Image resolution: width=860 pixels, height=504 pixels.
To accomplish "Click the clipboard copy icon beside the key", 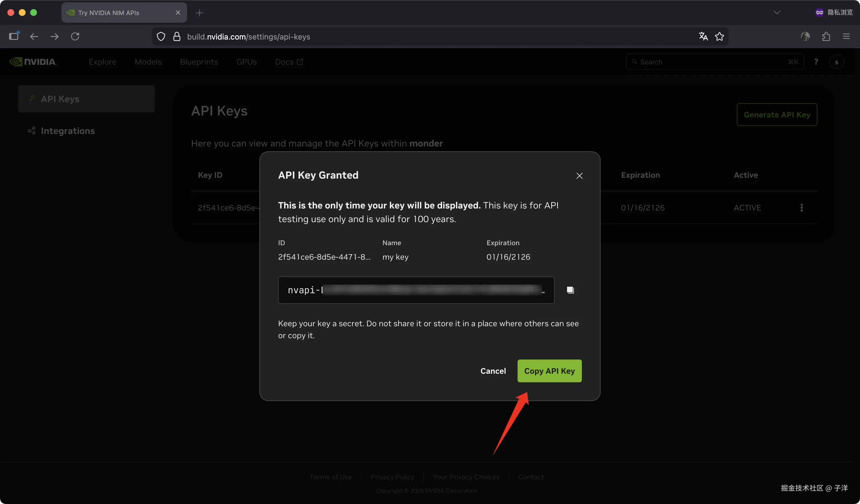I will tap(570, 290).
